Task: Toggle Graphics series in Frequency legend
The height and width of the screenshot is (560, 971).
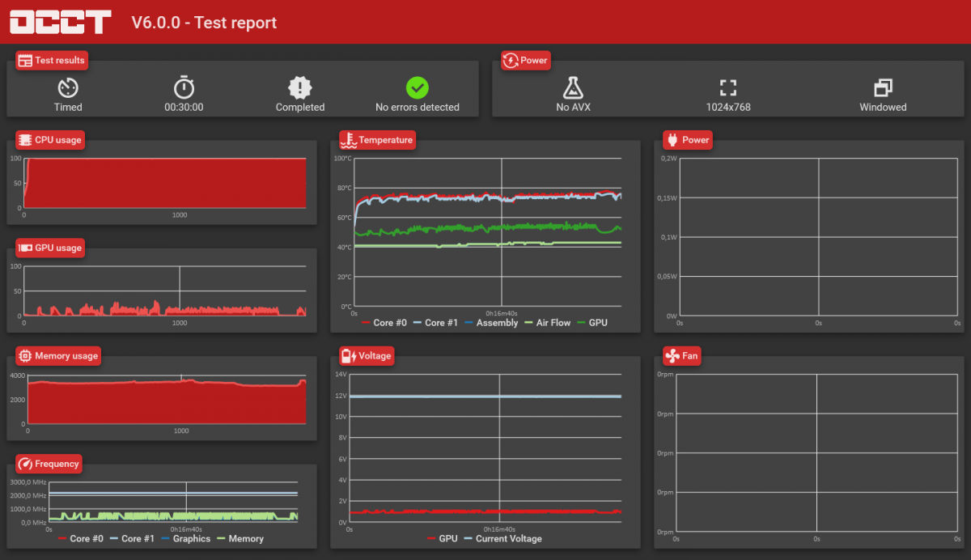Action: pyautogui.click(x=185, y=539)
